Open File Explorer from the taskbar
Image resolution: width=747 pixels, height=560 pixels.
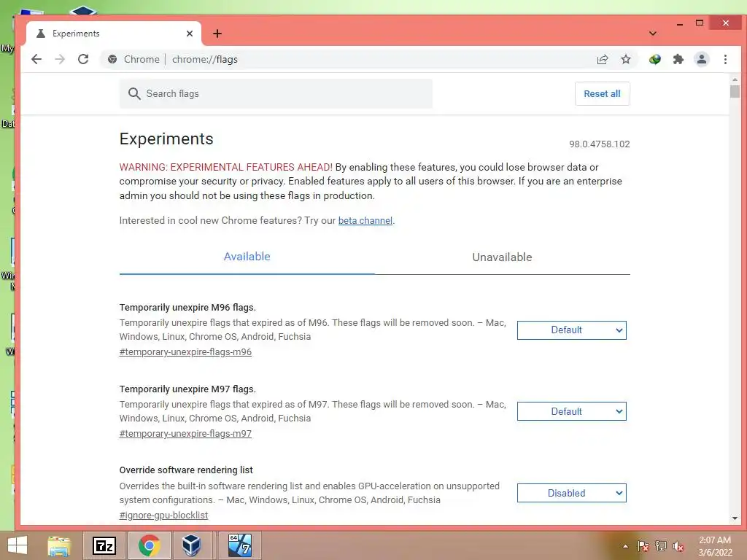pyautogui.click(x=59, y=545)
